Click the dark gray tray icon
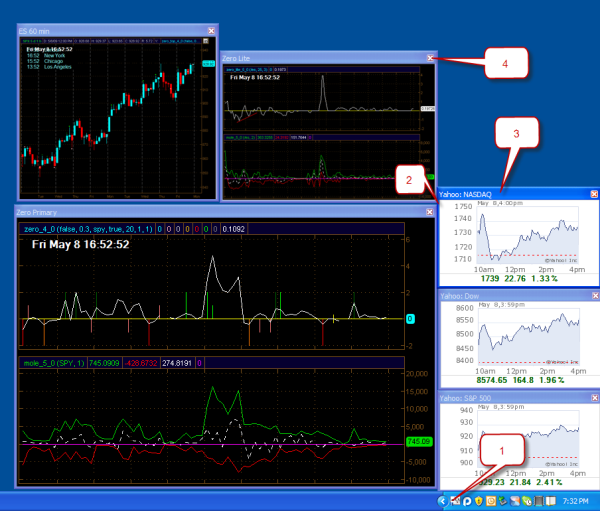The image size is (600, 511). tap(538, 501)
